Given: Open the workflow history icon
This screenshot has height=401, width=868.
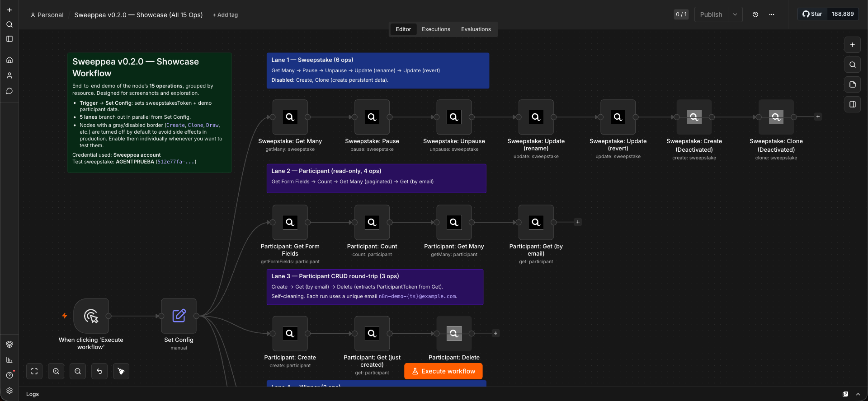Looking at the screenshot, I should click(x=755, y=14).
